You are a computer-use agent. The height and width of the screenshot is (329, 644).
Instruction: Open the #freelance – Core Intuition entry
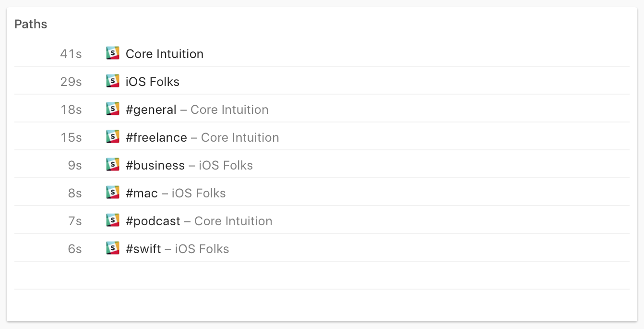click(322, 137)
